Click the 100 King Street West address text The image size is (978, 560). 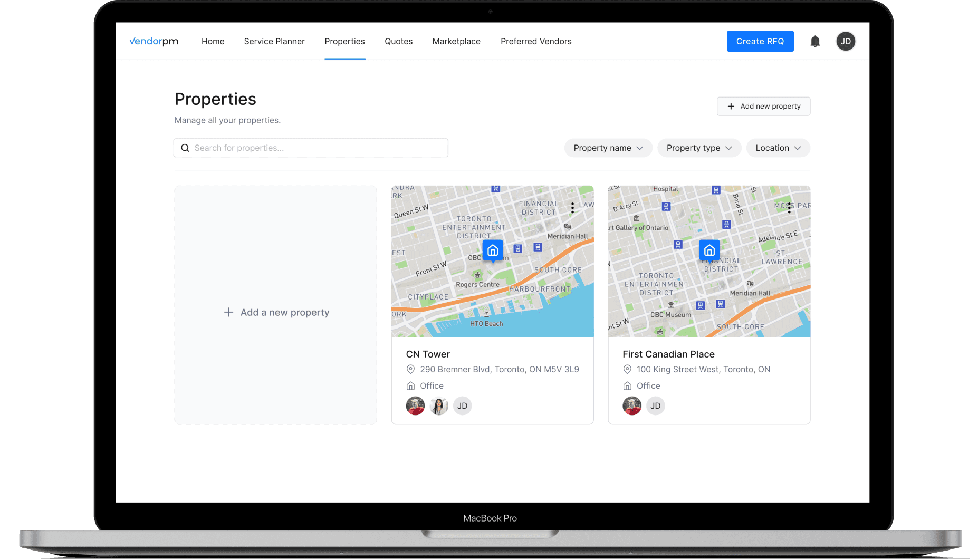(x=703, y=369)
